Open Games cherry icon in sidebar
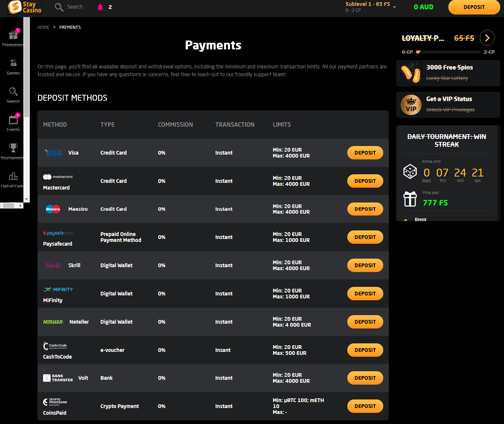Viewport: 504px width, 424px height. coord(13,64)
